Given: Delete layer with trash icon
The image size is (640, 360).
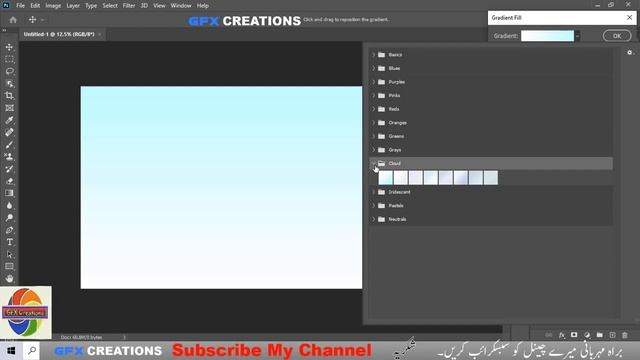Looking at the screenshot, I should click(x=624, y=335).
